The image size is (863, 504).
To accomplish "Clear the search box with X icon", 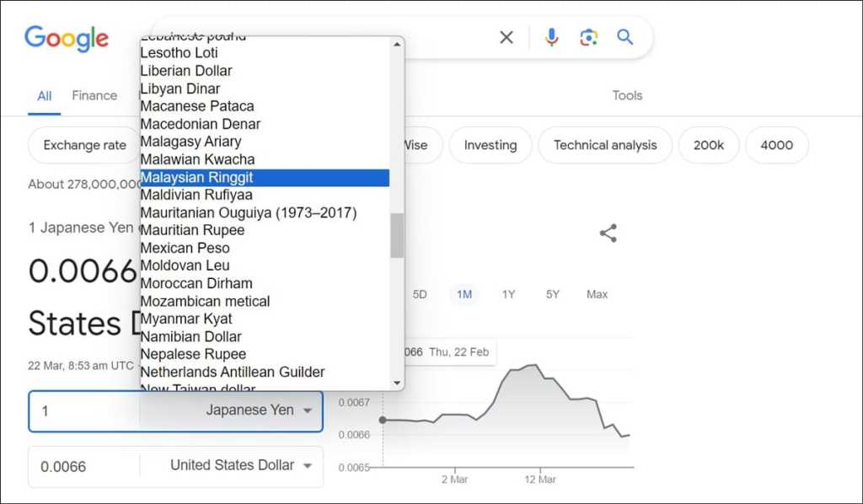I will tap(507, 37).
